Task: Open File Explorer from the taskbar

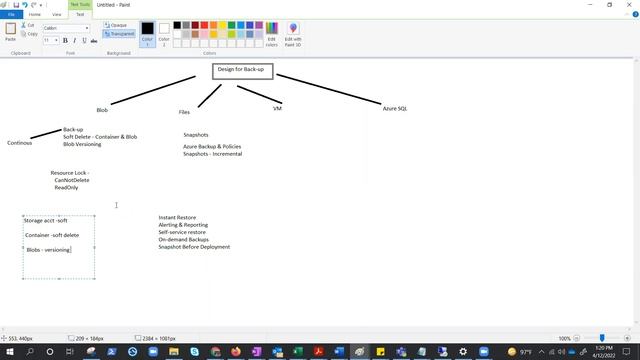Action: [174, 351]
